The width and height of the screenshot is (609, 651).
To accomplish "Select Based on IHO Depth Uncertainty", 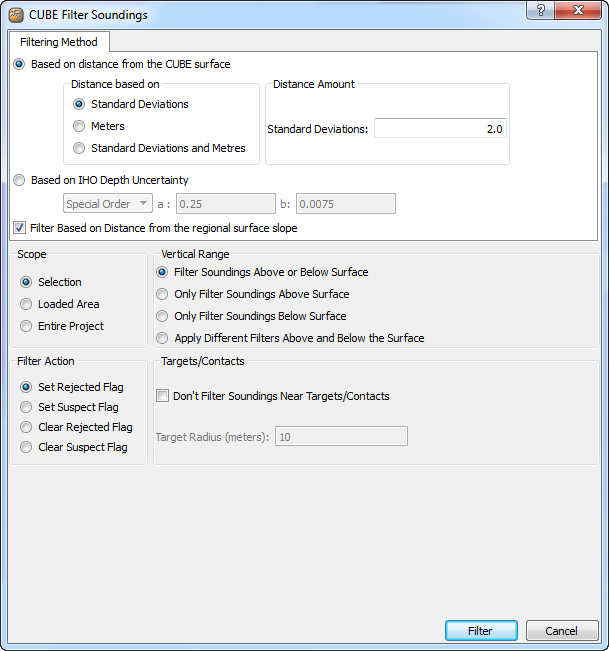I will click(x=20, y=181).
